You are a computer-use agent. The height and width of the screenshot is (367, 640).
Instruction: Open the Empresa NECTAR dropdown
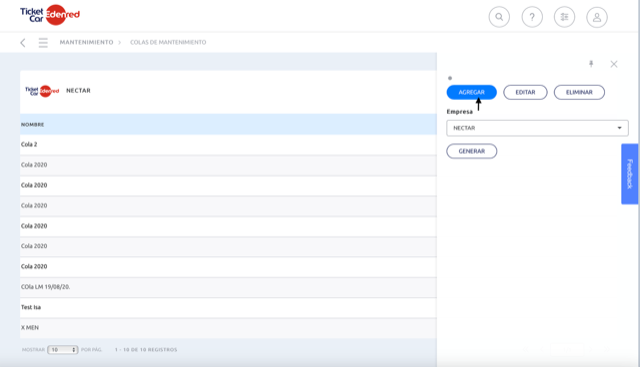point(537,128)
